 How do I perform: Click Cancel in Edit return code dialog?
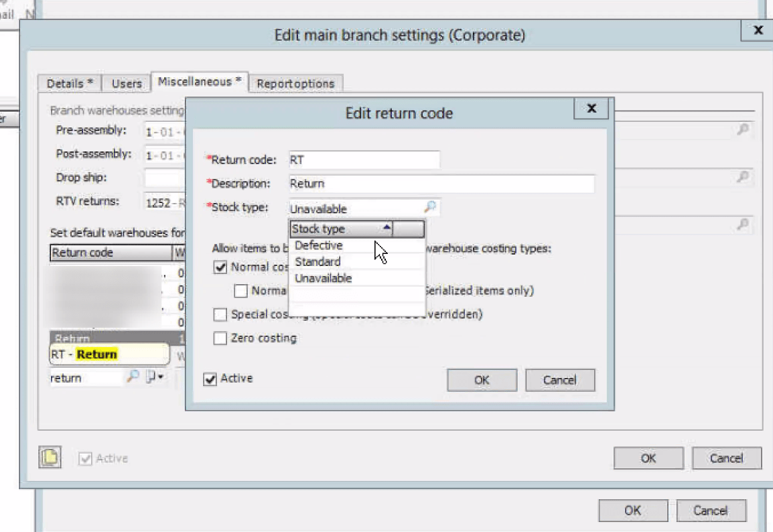coord(559,380)
